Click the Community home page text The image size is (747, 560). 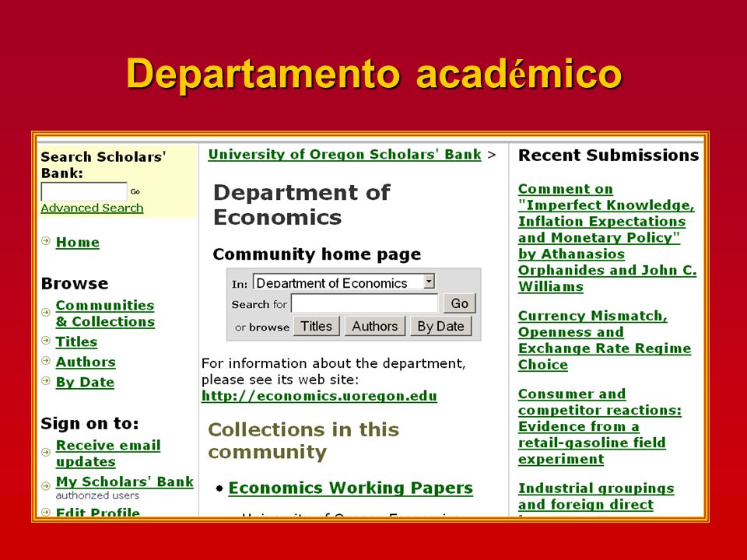click(317, 254)
